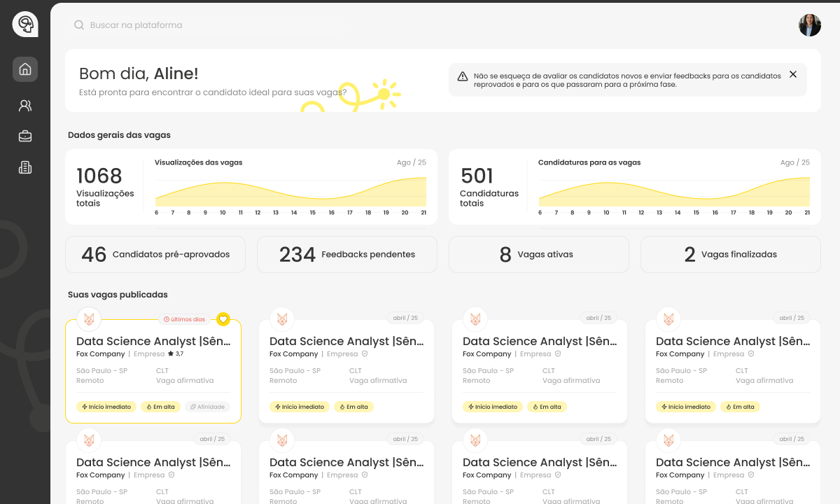
Task: Select 'Início imediato' tag on the highlighted card
Action: click(106, 407)
